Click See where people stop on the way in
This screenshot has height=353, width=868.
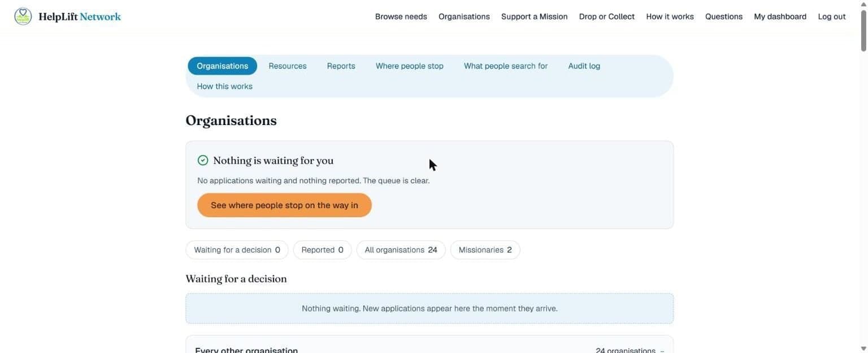(x=284, y=205)
